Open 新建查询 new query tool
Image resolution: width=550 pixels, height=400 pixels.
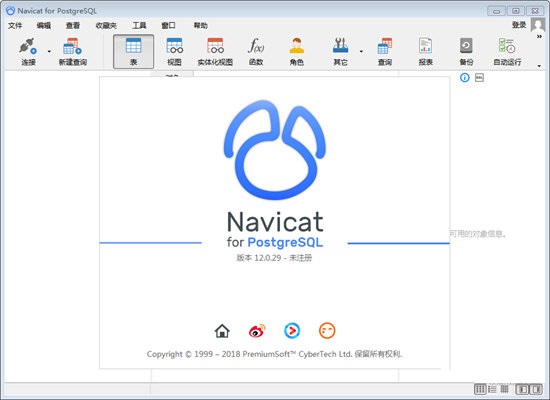pos(73,46)
